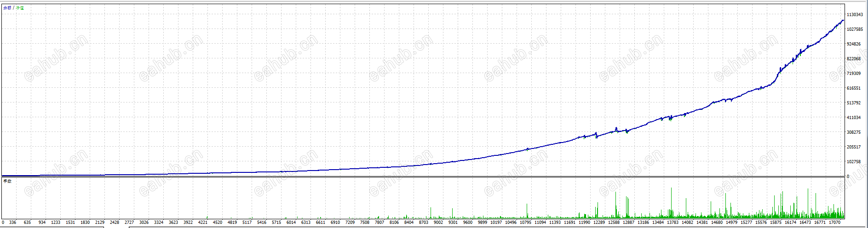Select trade number 14082 on the bottom axis
Viewport: 868px width, 228px height.
[x=688, y=222]
